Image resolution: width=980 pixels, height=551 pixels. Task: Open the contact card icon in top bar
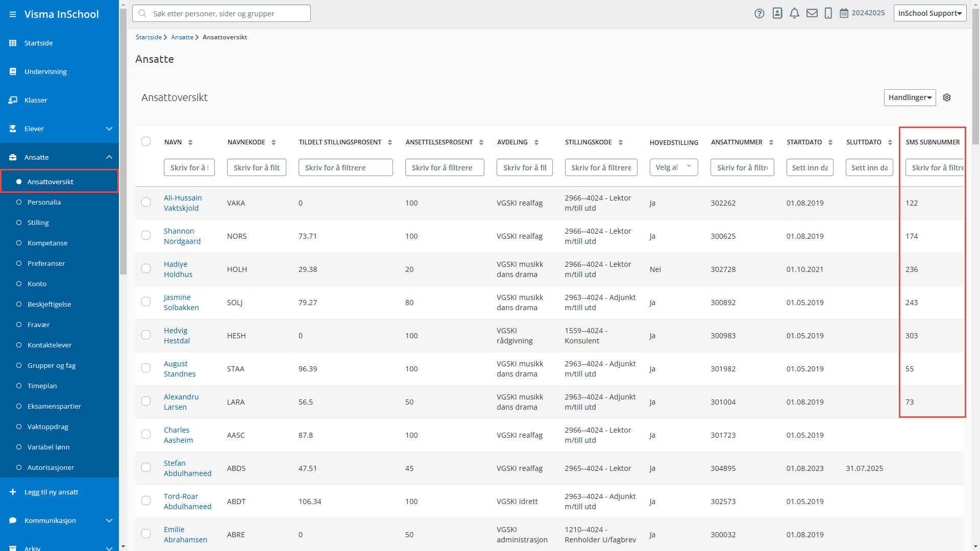tap(777, 13)
